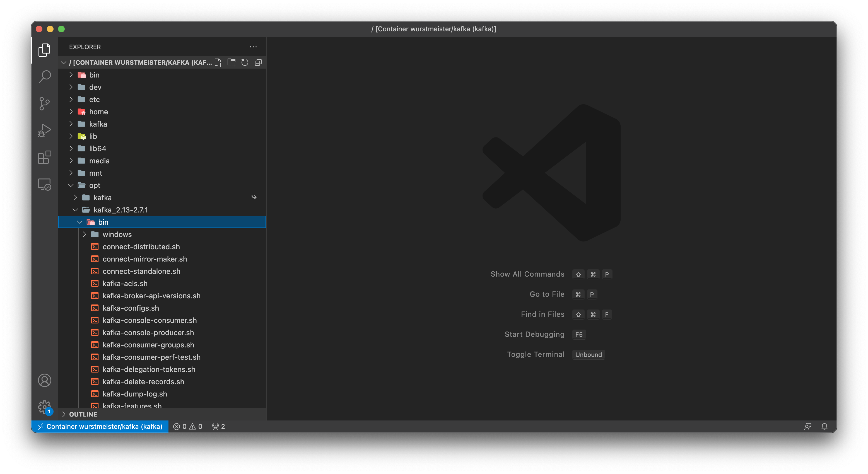The height and width of the screenshot is (474, 868).
Task: Open the Remote Explorer view
Action: tap(44, 185)
